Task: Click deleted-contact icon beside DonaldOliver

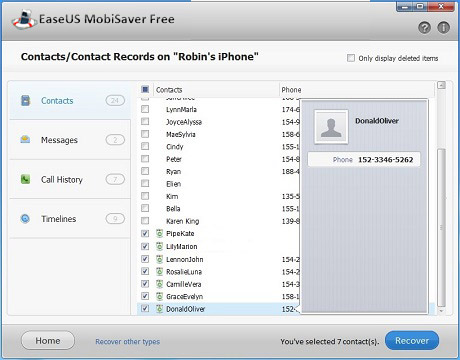Action: click(x=160, y=309)
